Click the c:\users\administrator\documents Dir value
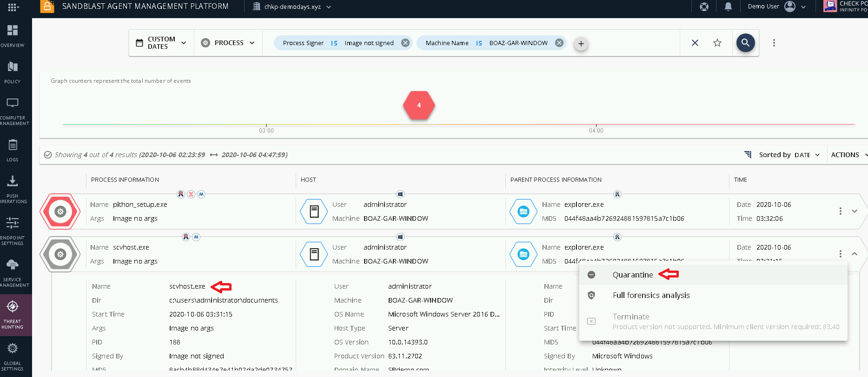The image size is (868, 377). (224, 300)
